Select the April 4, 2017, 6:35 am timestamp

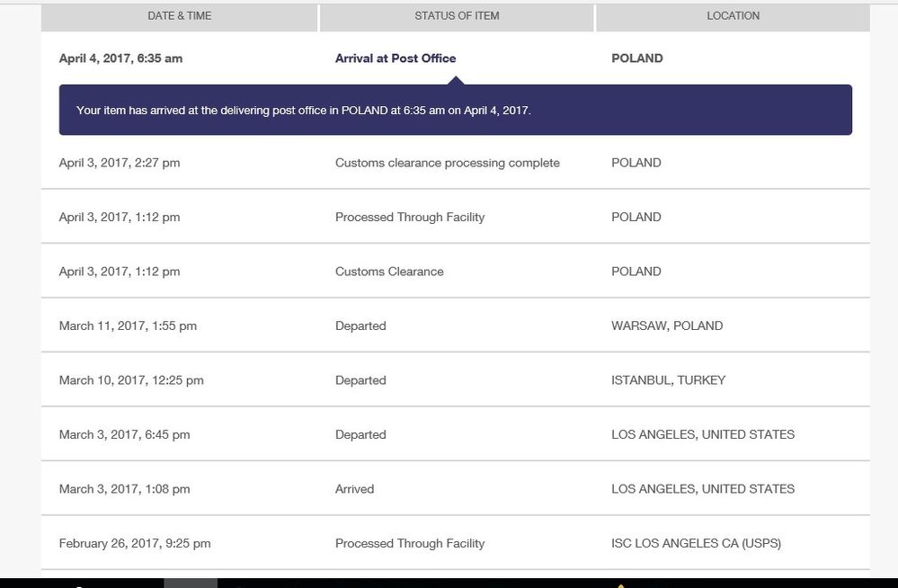tap(120, 58)
